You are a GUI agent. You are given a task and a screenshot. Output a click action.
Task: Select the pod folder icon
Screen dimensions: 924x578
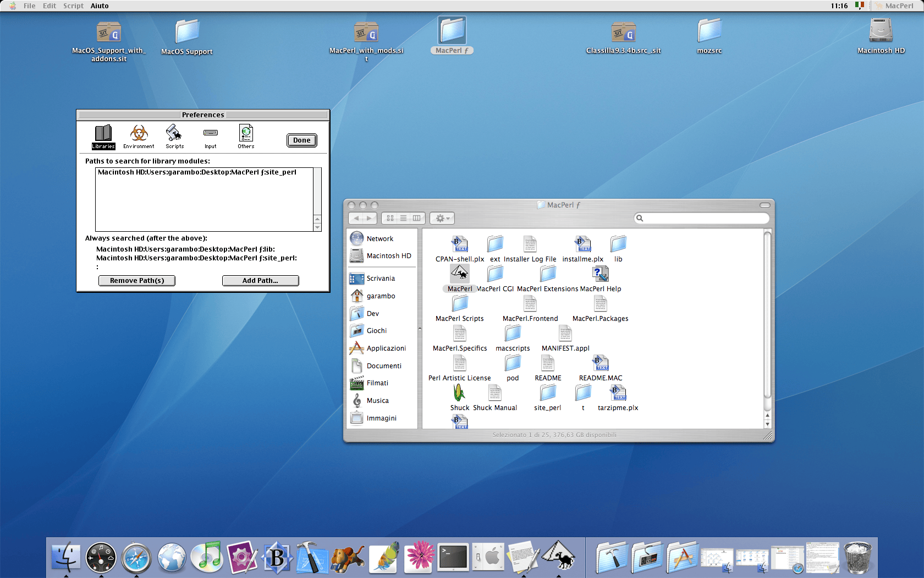tap(513, 363)
